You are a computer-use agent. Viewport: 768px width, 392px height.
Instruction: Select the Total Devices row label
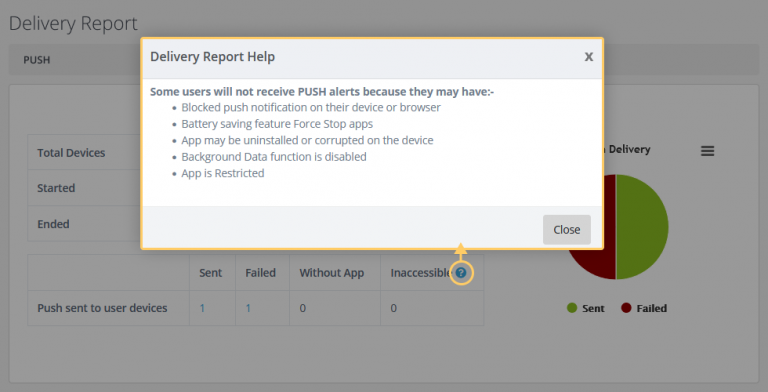point(71,153)
